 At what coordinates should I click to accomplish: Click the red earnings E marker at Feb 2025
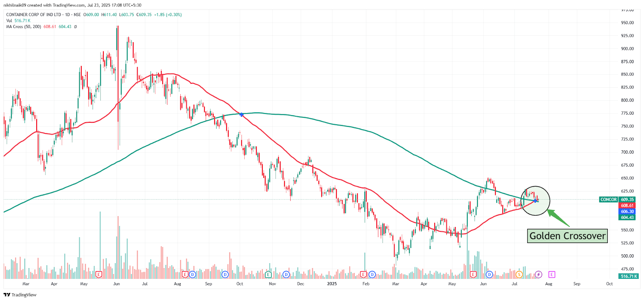pyautogui.click(x=363, y=274)
